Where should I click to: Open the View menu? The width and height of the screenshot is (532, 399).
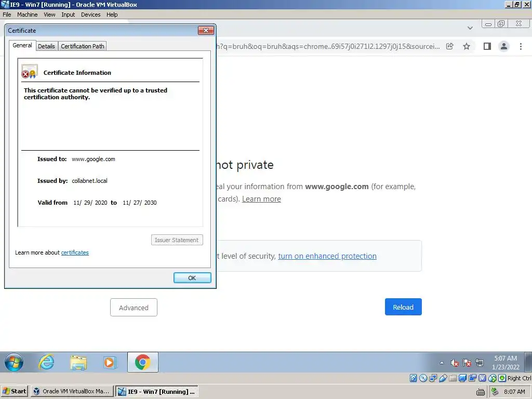(x=49, y=15)
